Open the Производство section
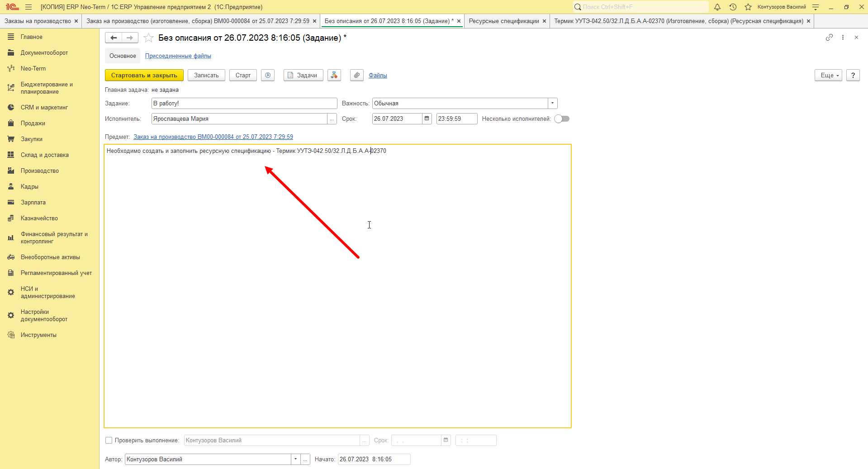This screenshot has width=868, height=469. [x=40, y=171]
